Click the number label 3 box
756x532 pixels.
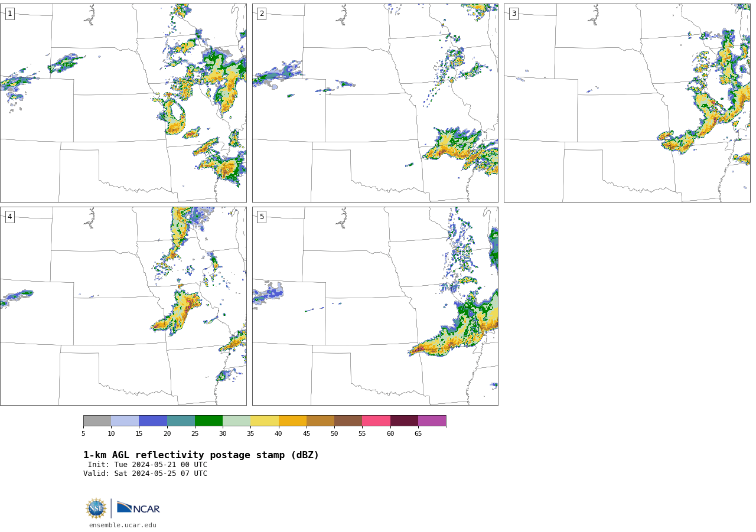coord(513,14)
